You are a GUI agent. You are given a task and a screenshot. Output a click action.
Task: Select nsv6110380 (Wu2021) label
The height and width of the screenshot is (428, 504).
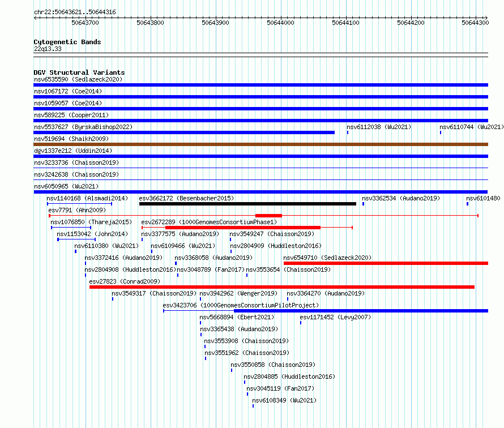tap(106, 246)
